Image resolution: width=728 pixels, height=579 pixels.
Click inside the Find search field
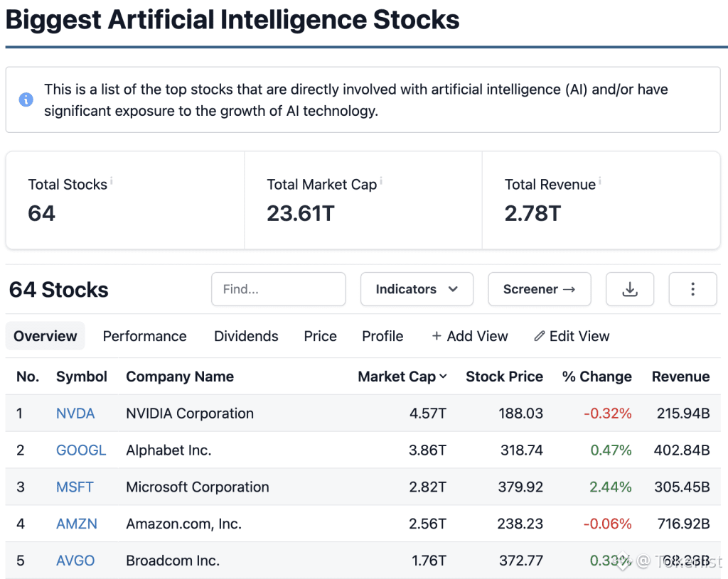(x=278, y=289)
